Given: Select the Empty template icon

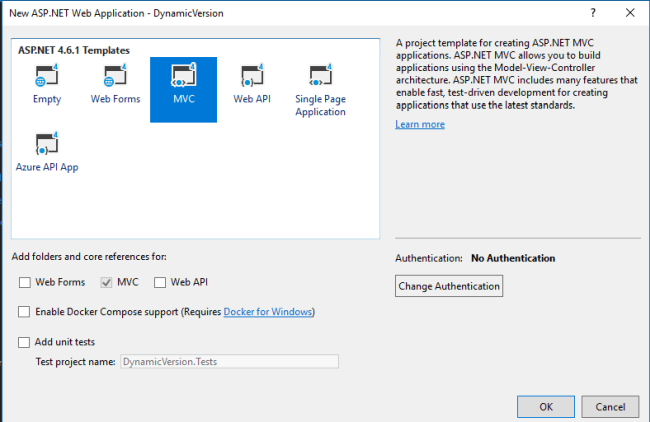Looking at the screenshot, I should pyautogui.click(x=47, y=75).
